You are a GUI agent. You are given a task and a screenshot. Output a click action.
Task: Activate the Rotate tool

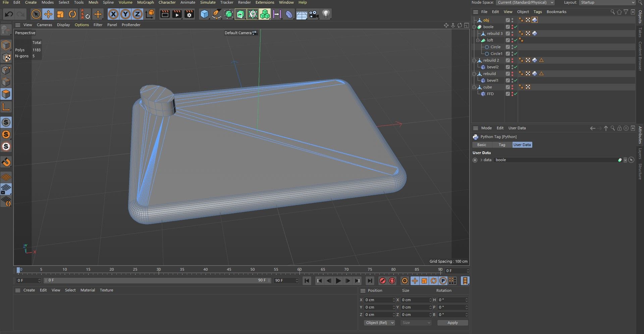click(x=72, y=14)
